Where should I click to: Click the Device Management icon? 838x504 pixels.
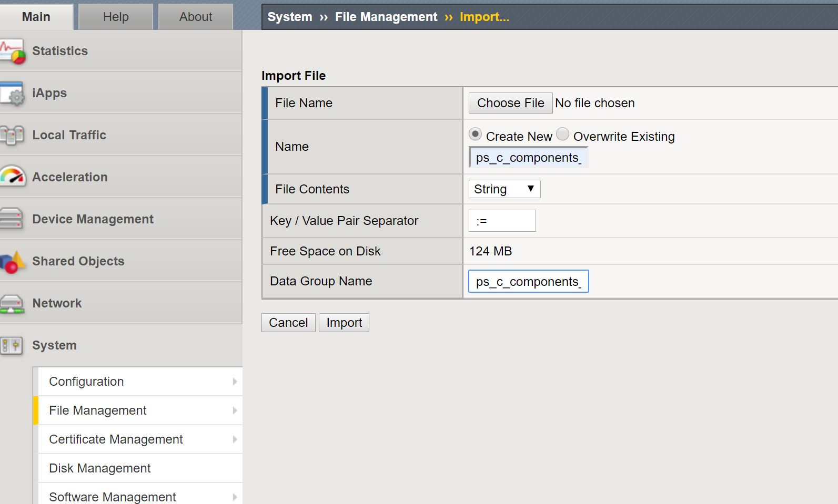point(12,219)
